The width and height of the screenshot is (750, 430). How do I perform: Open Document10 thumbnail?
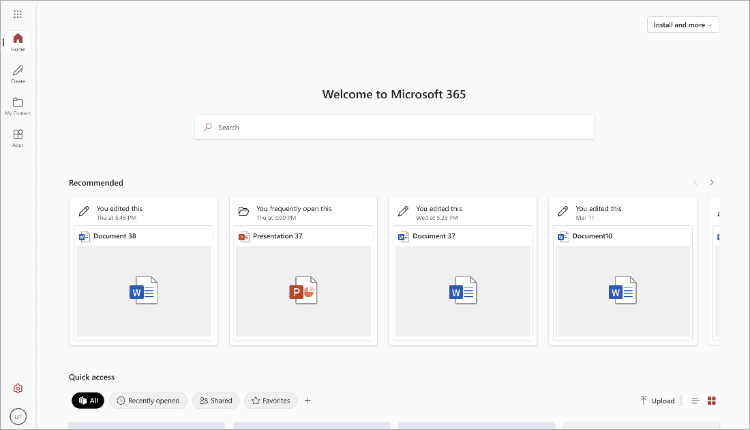pos(623,291)
